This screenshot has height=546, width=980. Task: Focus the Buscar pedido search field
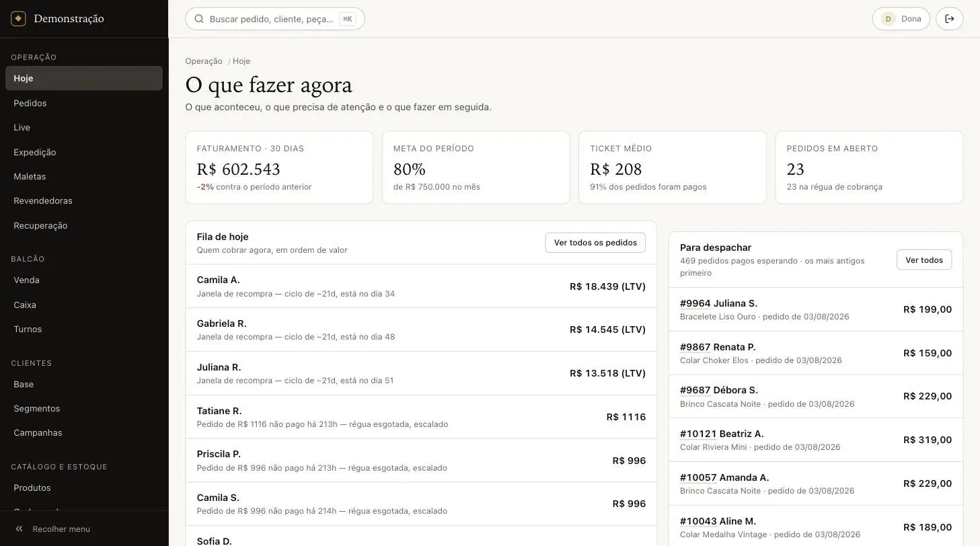(275, 19)
